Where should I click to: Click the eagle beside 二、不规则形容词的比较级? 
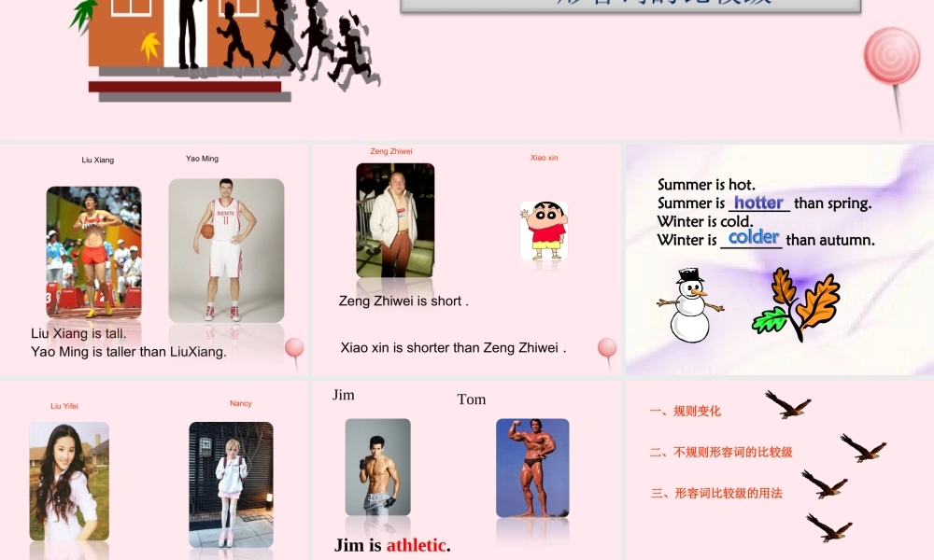coord(863,448)
